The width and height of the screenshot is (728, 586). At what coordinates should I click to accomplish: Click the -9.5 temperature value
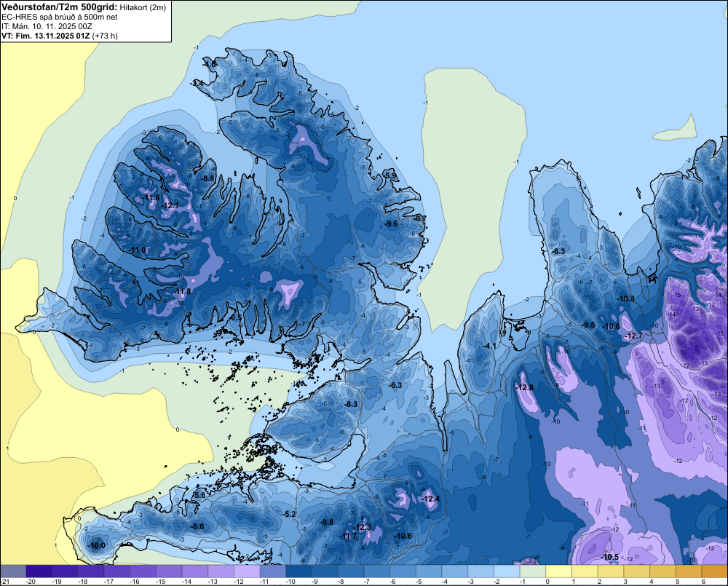589,325
